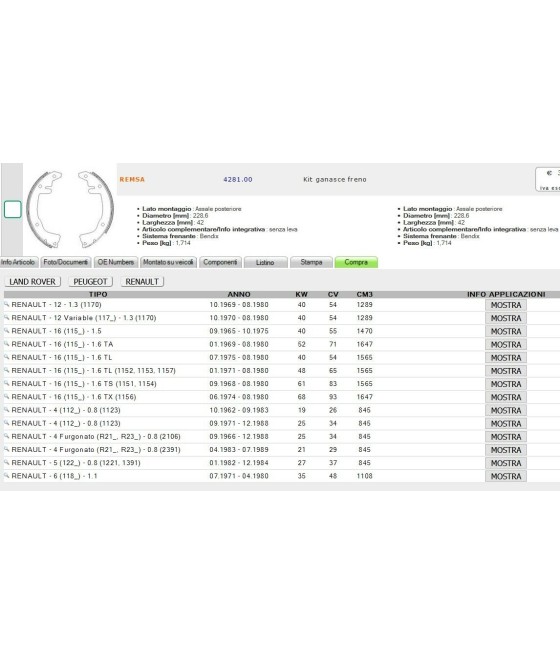
Task: Switch to the OE Numbers tab
Action: click(116, 262)
